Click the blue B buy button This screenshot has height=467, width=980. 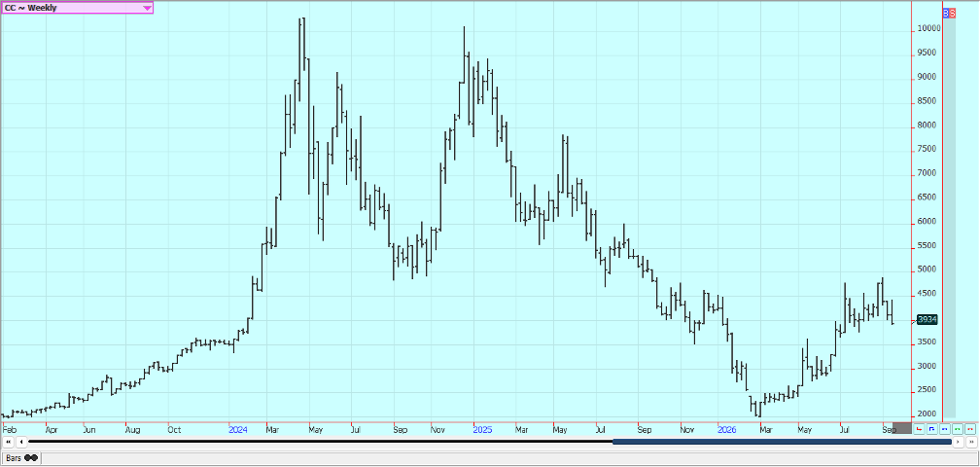tap(946, 13)
